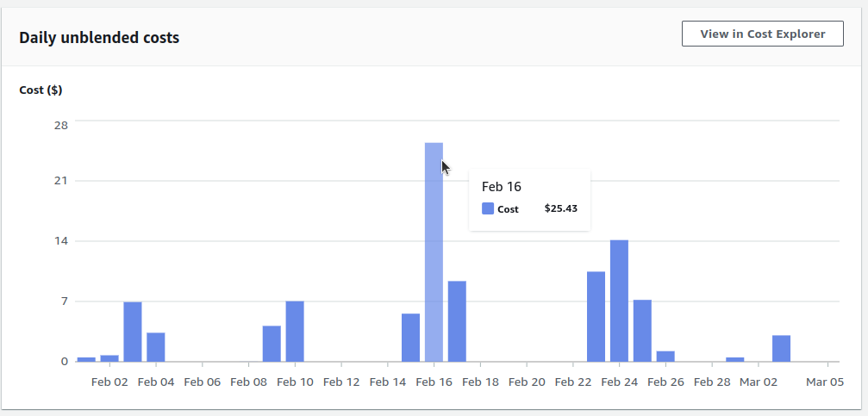The image size is (868, 416).
Task: Click the Feb 23 cost bar
Action: pos(596,317)
